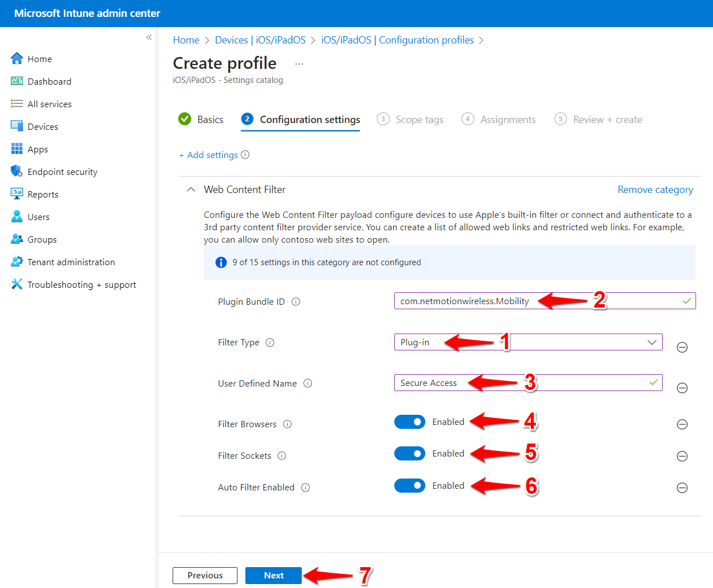Remove Auto Filter Enabled setting with minus icon

682,488
